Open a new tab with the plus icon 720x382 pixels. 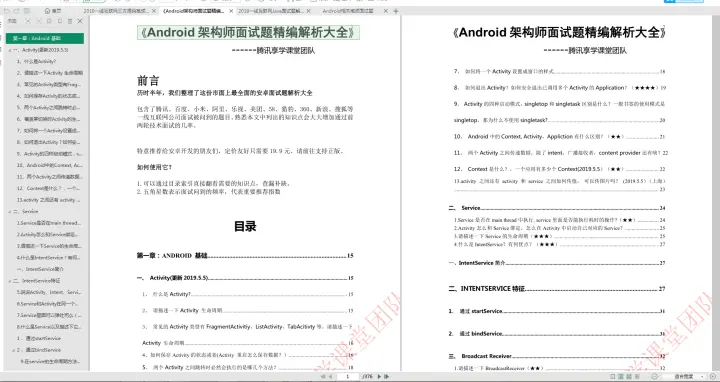[x=396, y=11]
